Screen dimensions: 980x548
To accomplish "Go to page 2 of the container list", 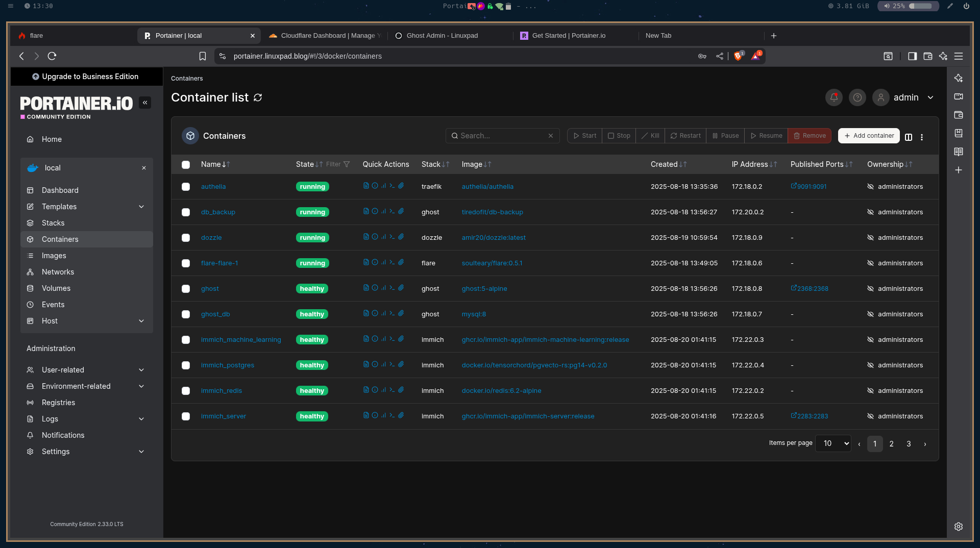I will pyautogui.click(x=892, y=444).
